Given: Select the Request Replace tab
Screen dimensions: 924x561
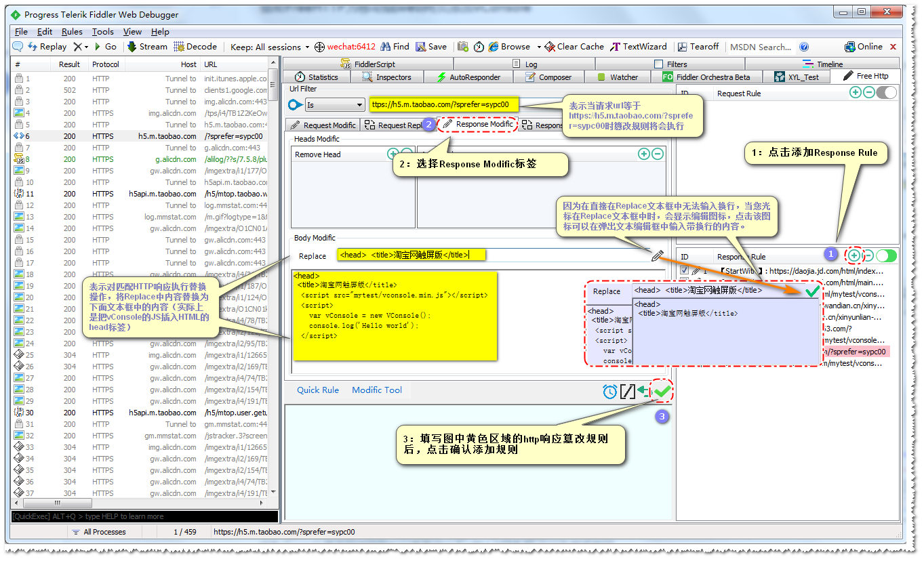Looking at the screenshot, I should pos(394,125).
